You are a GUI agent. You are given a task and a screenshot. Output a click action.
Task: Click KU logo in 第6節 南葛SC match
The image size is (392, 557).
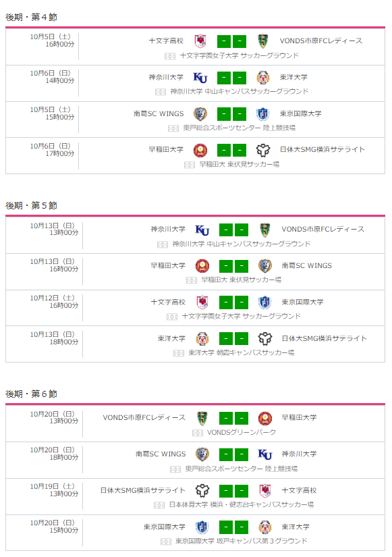coord(265,454)
